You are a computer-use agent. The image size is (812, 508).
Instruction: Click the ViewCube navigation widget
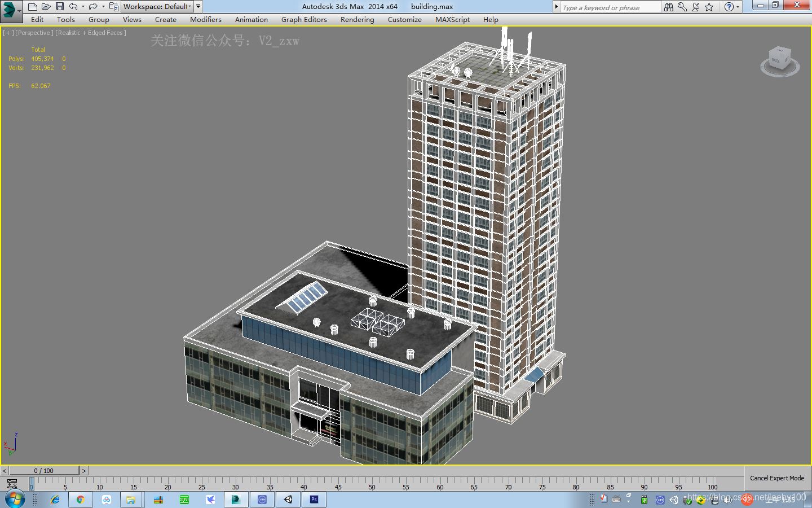780,61
